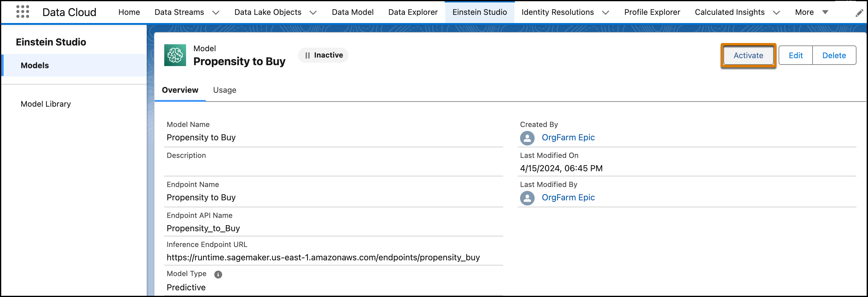This screenshot has width=868, height=297.
Task: Click the pause icon in Inactive badge
Action: click(x=307, y=55)
